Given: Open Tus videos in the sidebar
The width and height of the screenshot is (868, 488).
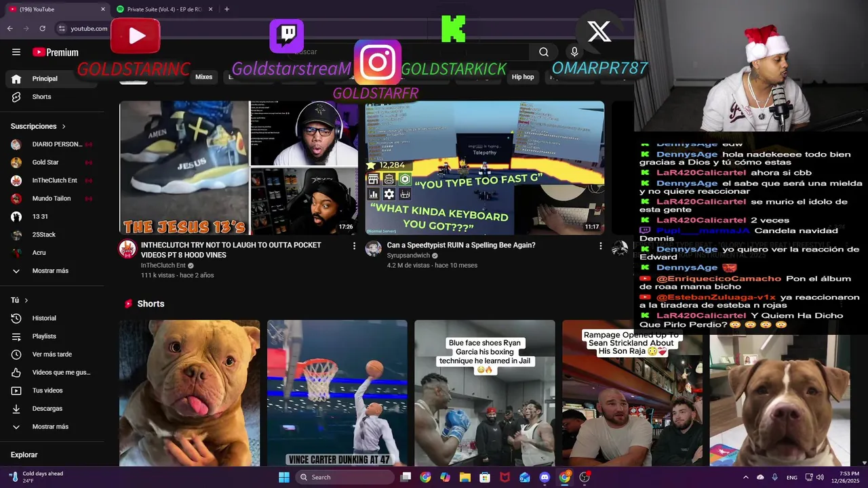Looking at the screenshot, I should point(47,390).
